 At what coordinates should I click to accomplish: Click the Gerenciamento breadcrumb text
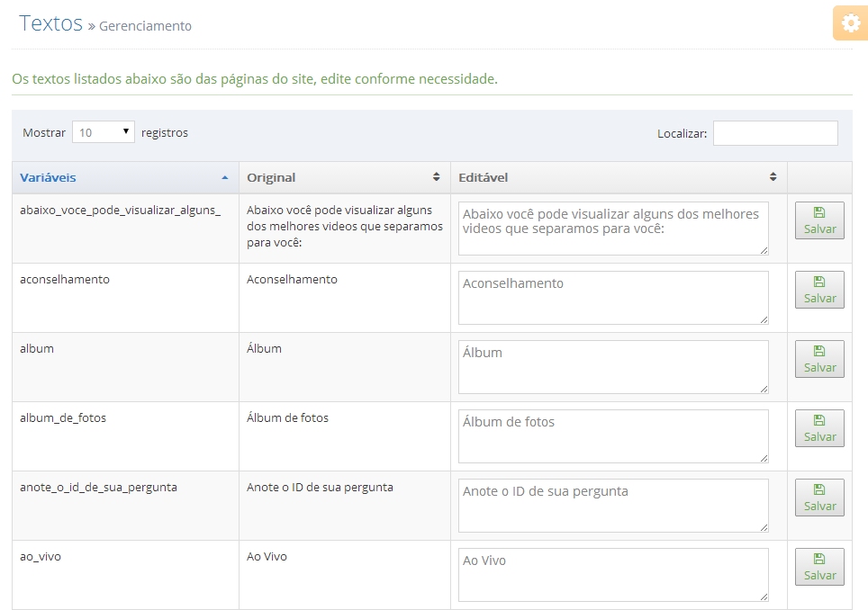coord(145,26)
